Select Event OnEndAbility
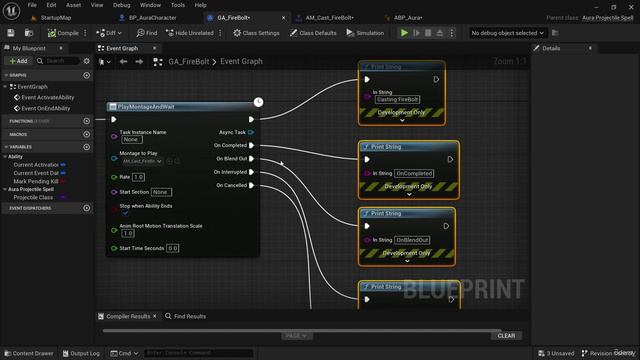640x360 pixels. (45, 109)
